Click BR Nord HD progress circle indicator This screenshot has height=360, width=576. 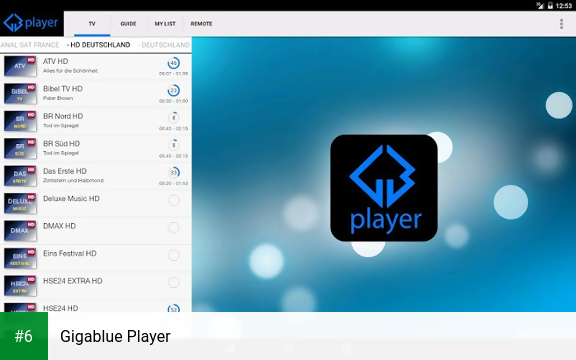coord(173,118)
